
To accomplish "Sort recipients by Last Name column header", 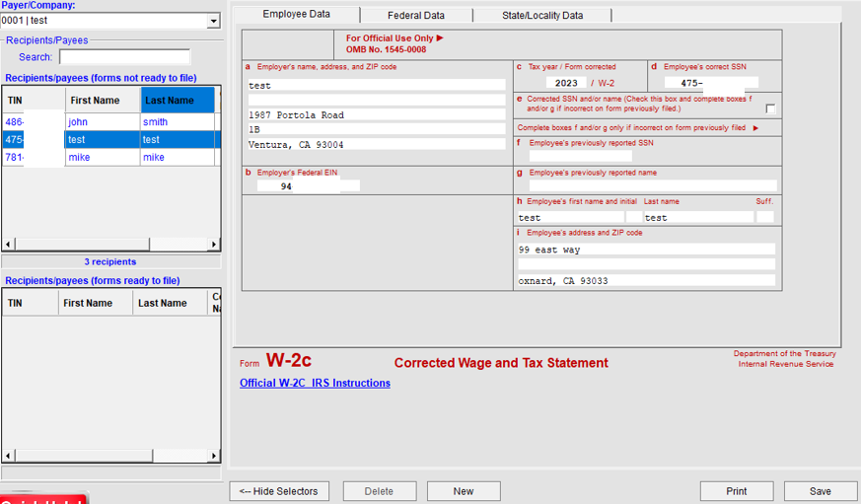I will [178, 101].
